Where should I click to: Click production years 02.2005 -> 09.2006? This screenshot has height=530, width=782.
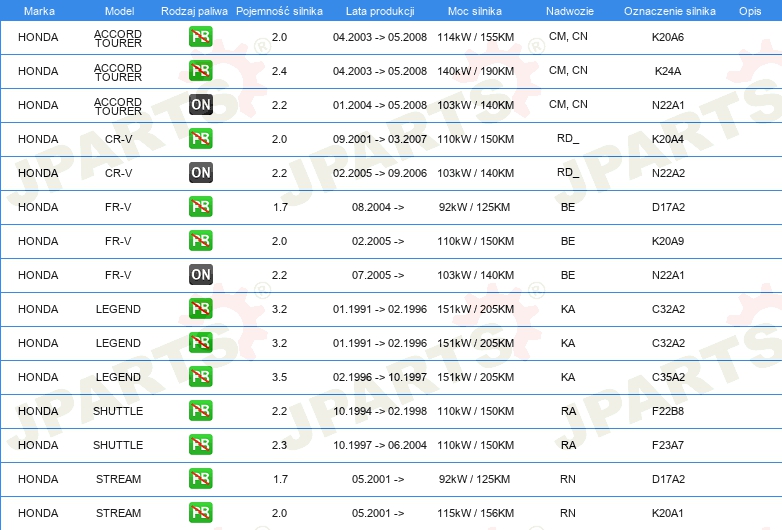(380, 173)
